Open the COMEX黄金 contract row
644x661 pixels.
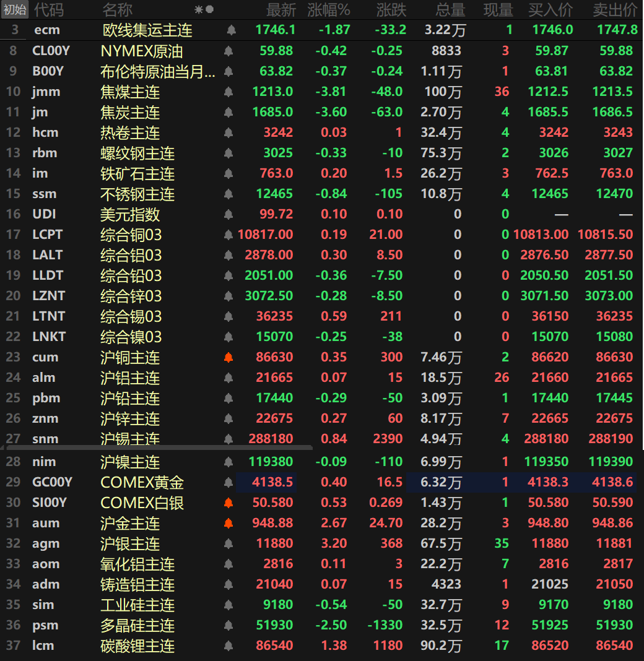click(142, 482)
